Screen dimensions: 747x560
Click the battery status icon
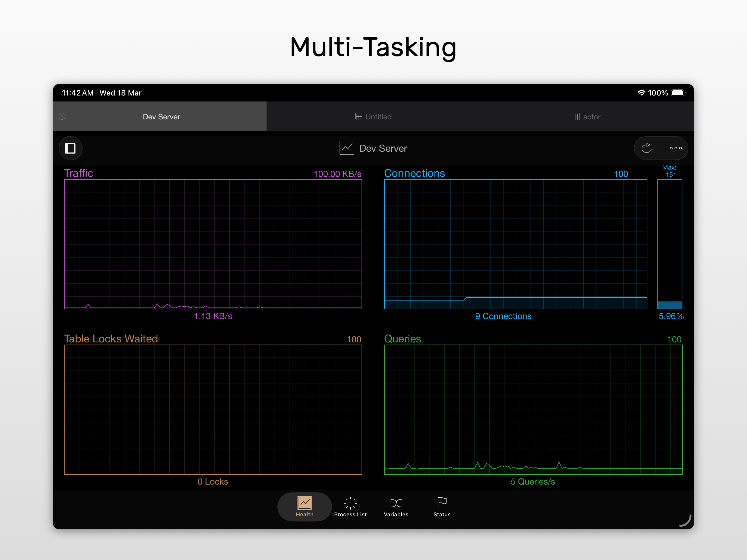click(678, 93)
